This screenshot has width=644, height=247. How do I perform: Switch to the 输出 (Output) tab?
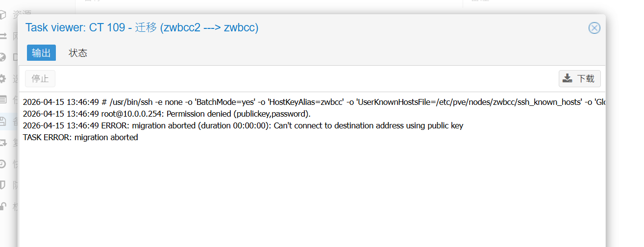pyautogui.click(x=41, y=53)
